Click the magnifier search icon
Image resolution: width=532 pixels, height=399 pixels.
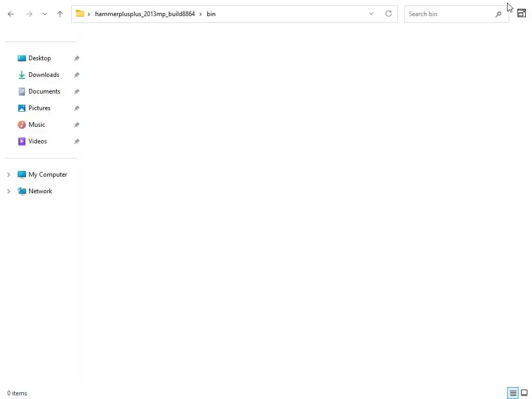(x=498, y=14)
